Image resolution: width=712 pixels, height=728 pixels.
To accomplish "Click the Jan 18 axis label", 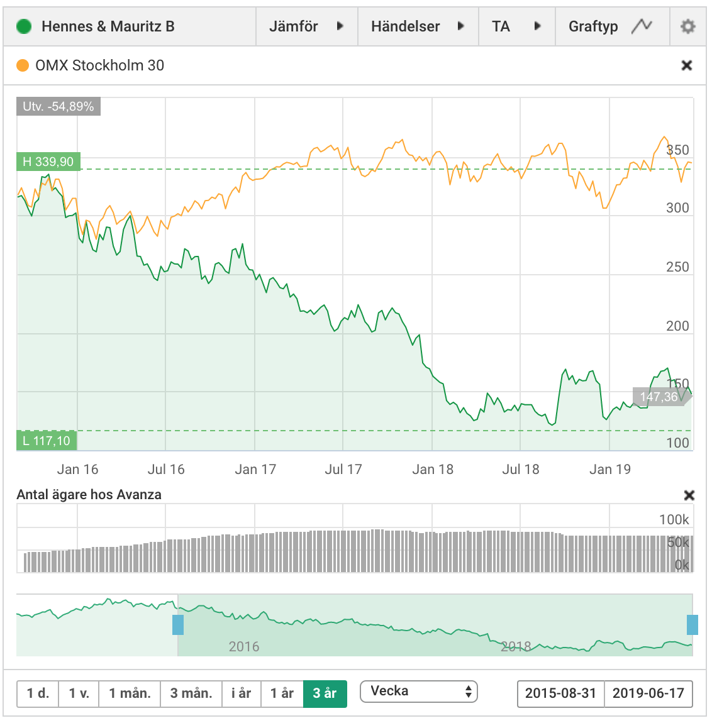I will coord(433,470).
